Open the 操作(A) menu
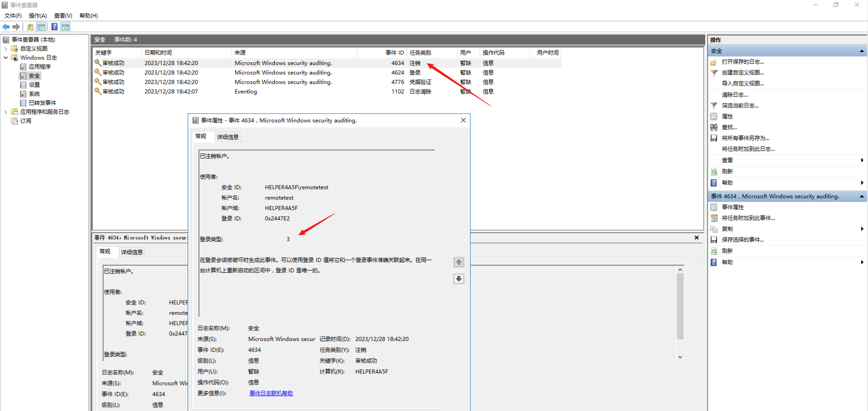This screenshot has width=868, height=411. 37,16
